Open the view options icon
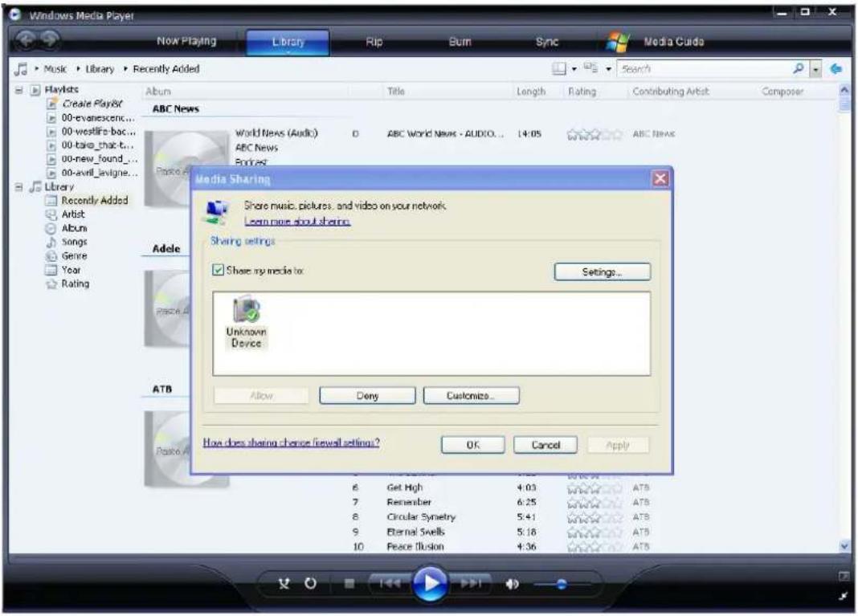The width and height of the screenshot is (858, 616). point(590,68)
